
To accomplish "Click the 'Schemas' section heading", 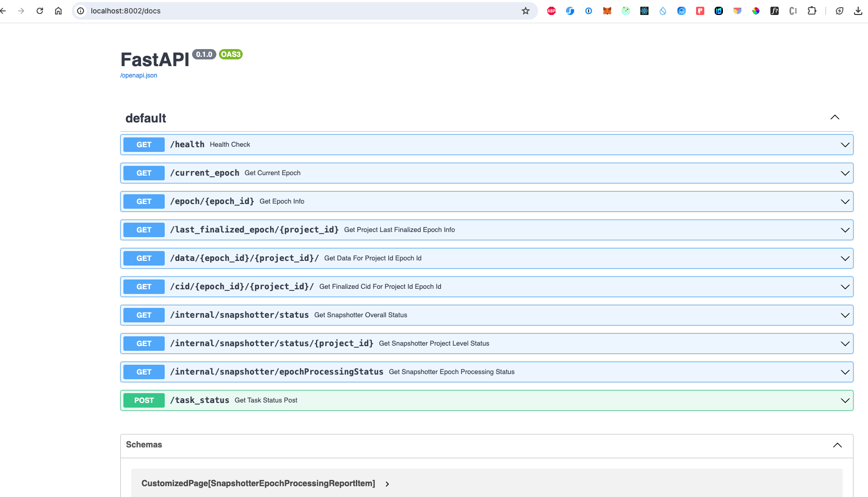I will 144,445.
